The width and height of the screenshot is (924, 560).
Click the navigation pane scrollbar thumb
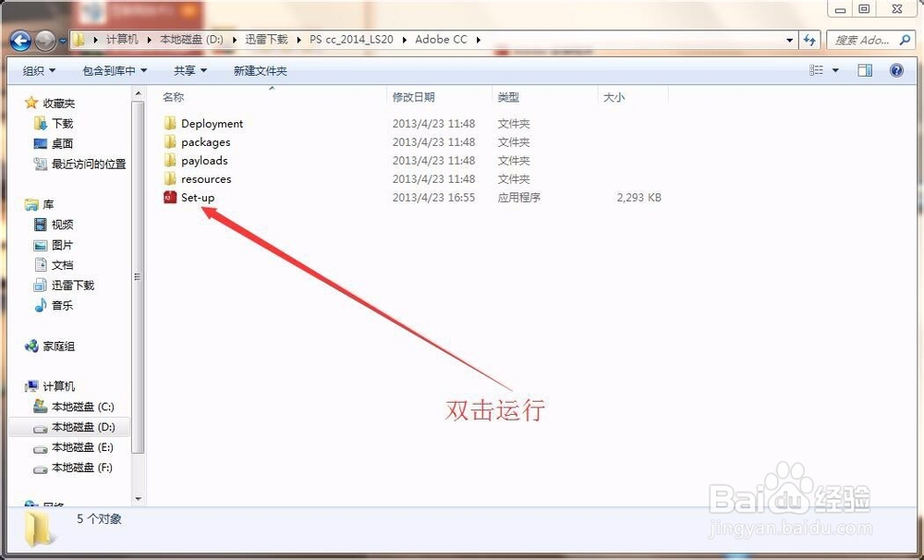coord(138,277)
